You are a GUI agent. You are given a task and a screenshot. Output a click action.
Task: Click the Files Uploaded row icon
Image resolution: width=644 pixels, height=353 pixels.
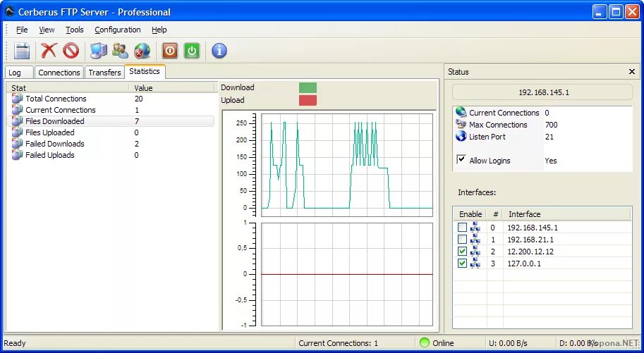[17, 132]
